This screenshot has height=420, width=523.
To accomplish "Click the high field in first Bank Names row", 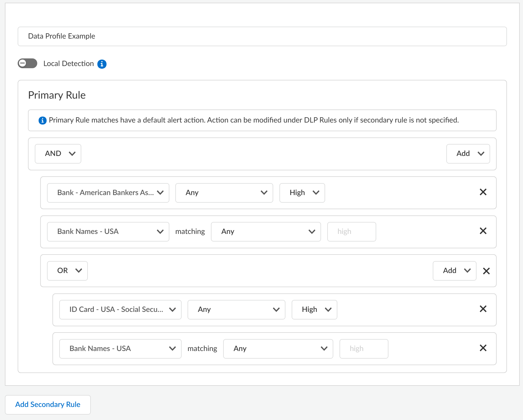I will 351,231.
